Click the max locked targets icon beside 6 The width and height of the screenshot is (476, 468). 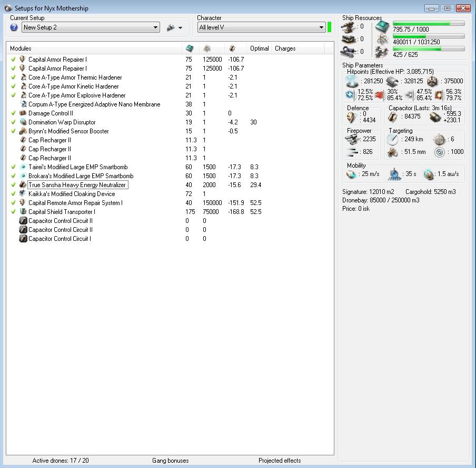(439, 140)
